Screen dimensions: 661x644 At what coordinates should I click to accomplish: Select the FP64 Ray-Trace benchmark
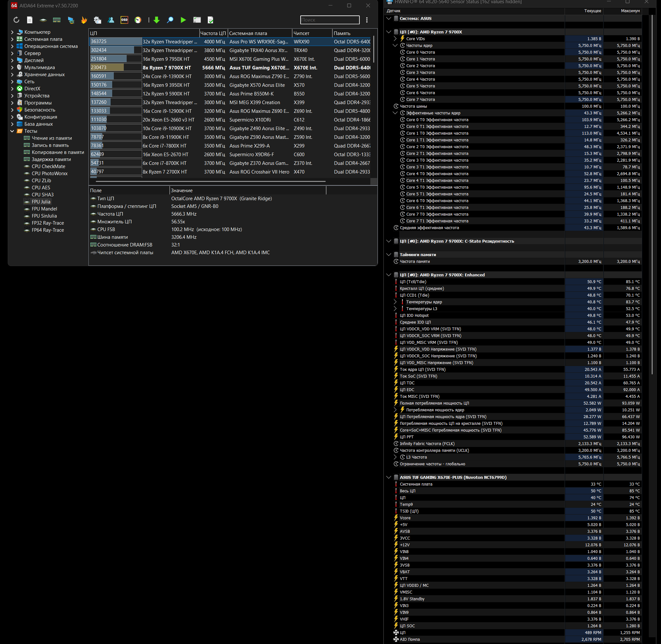[x=48, y=230]
